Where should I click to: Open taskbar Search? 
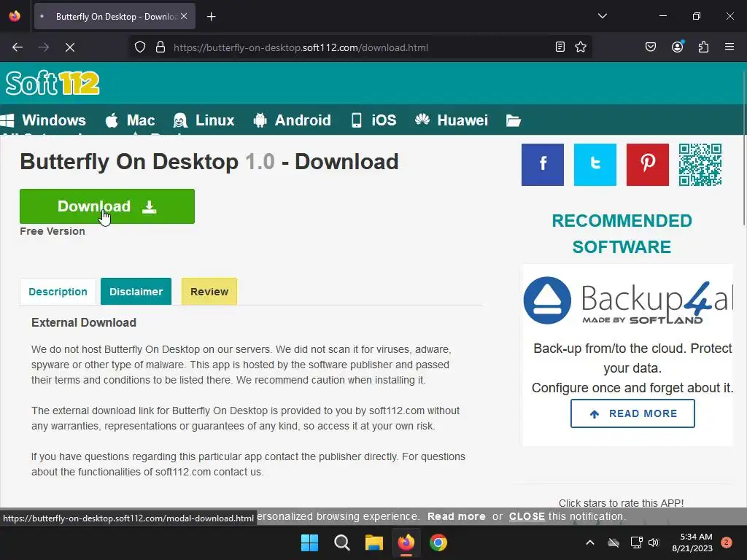(341, 542)
